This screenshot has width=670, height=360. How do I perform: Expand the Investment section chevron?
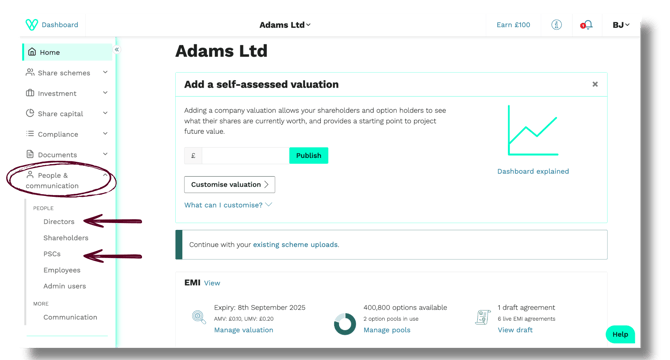tap(105, 93)
